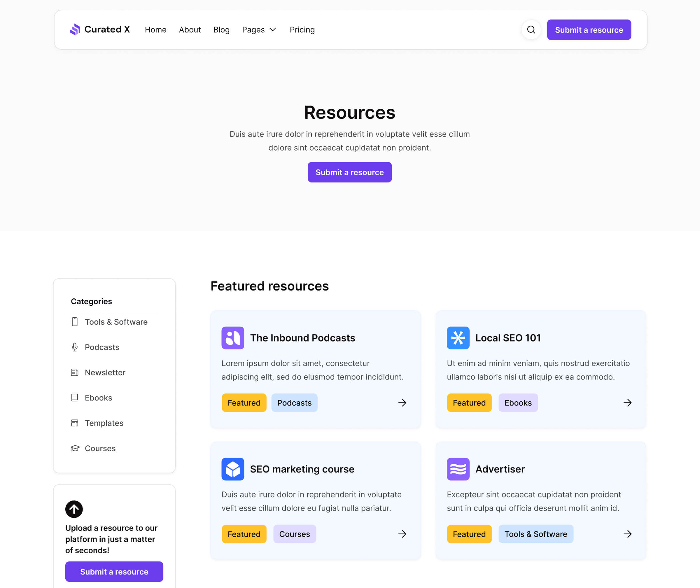Click the upload arrow icon above the sidebar prompt
Image resolution: width=700 pixels, height=588 pixels.
click(74, 509)
